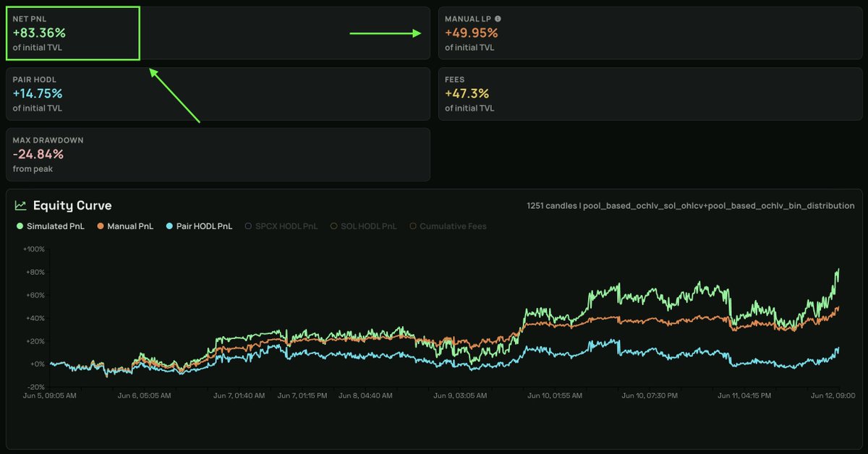
Task: Click the Equity Curve chart icon
Action: 21,206
